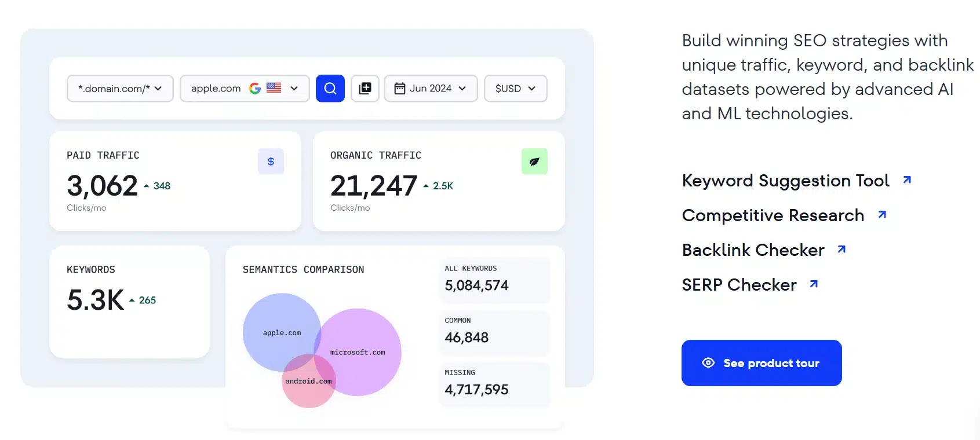Select the Google icon in the domain search field
Viewport: 980px width, 440px height.
pyautogui.click(x=255, y=88)
